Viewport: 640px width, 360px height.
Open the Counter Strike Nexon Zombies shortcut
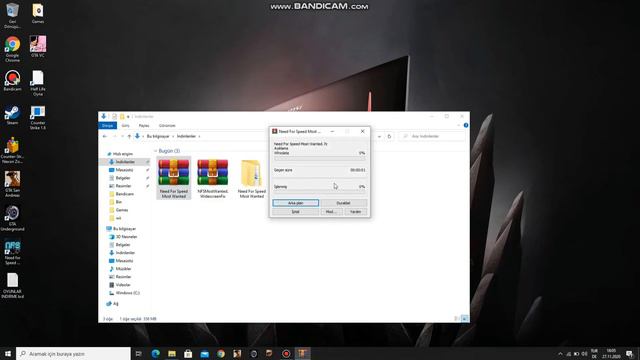tap(13, 151)
